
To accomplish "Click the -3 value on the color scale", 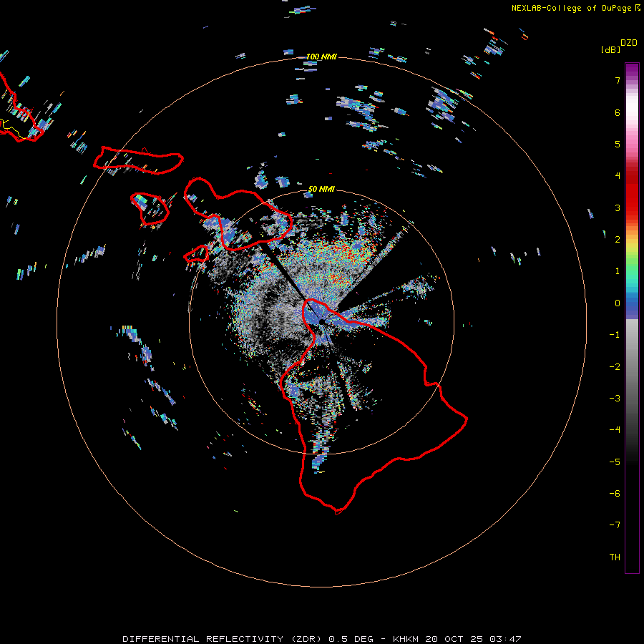I will 615,399.
